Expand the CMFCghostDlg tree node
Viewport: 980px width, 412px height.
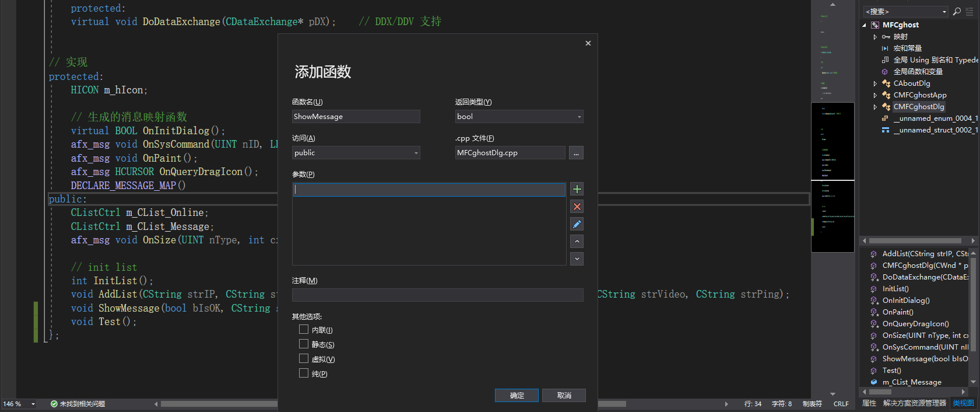tap(875, 107)
